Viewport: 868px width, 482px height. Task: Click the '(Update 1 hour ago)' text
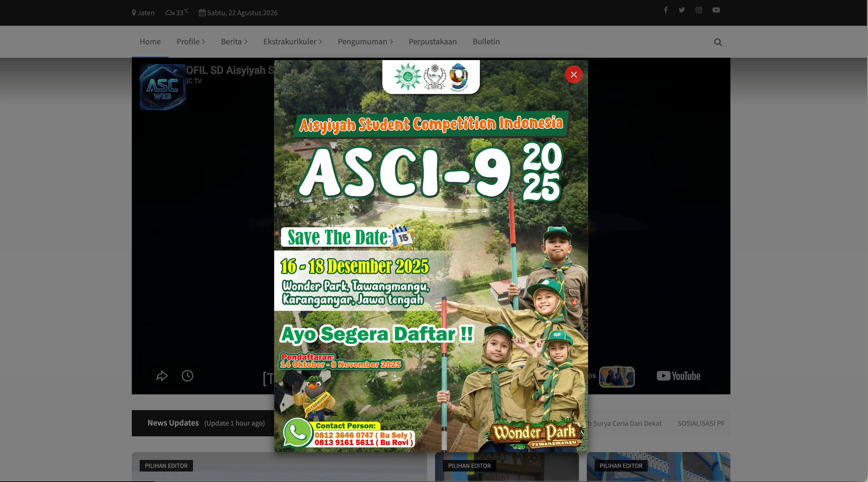tap(234, 423)
